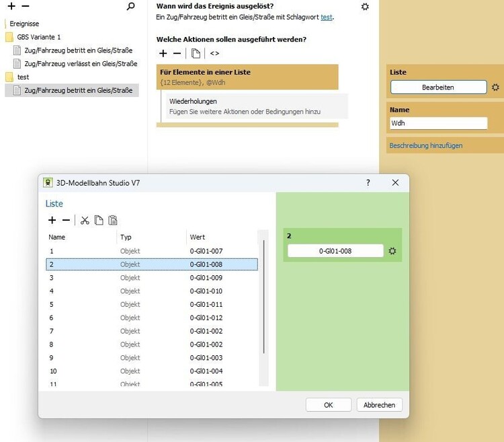
Task: Select first event under GBS Variante 1
Action: [79, 50]
